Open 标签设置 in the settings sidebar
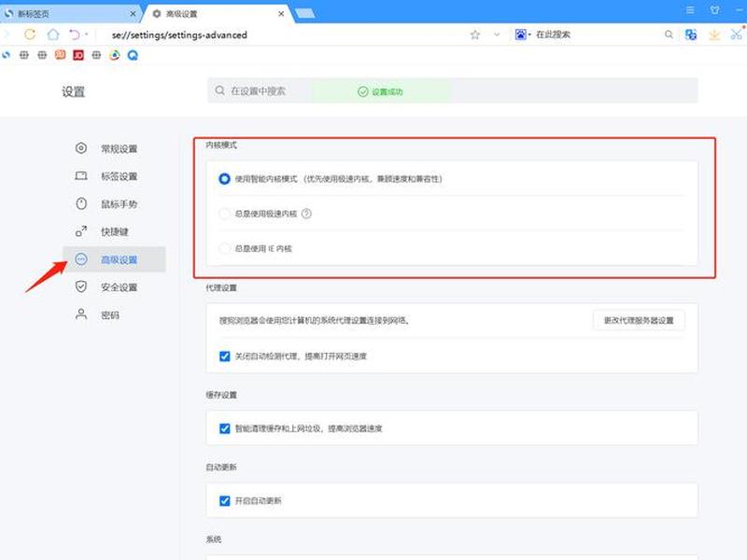The height and width of the screenshot is (560, 747). [x=114, y=176]
